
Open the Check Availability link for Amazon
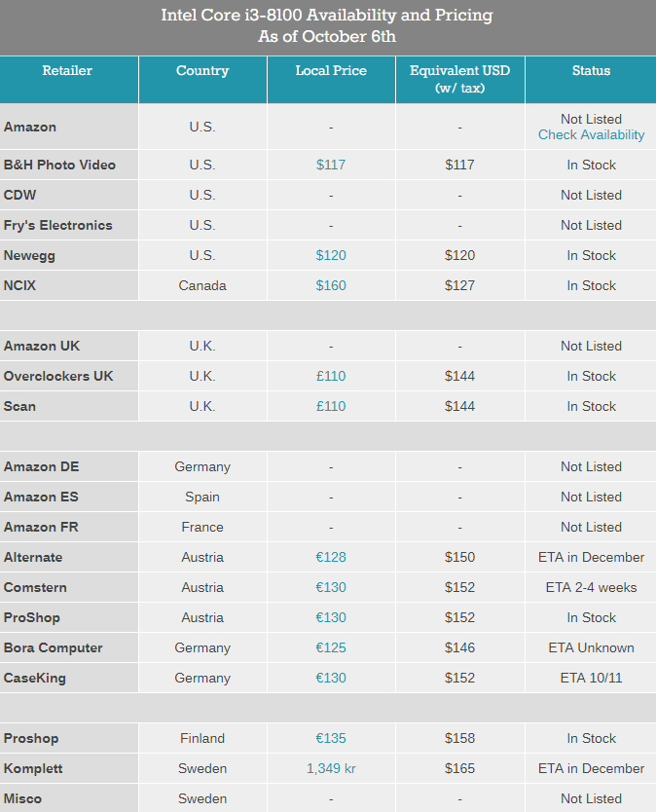[591, 134]
